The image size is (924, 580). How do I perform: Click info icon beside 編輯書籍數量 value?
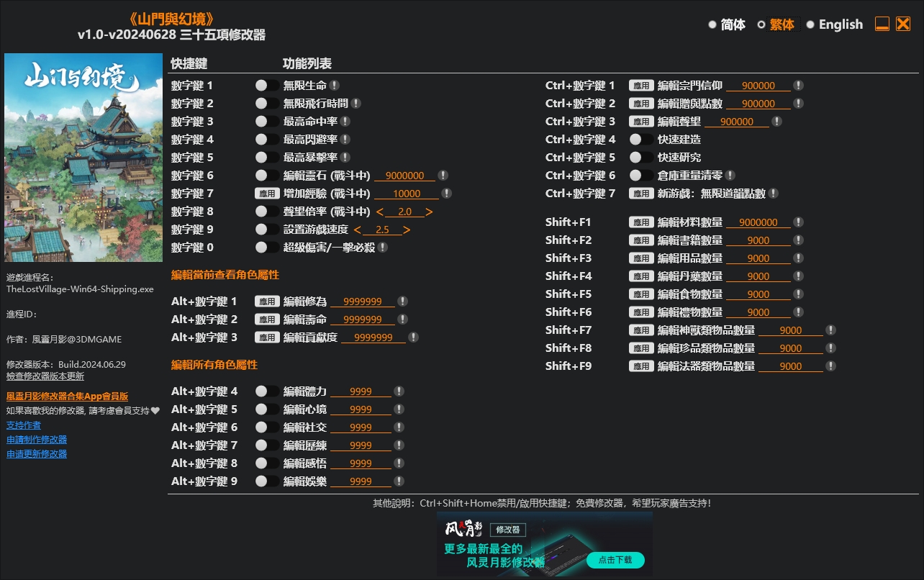[798, 240]
